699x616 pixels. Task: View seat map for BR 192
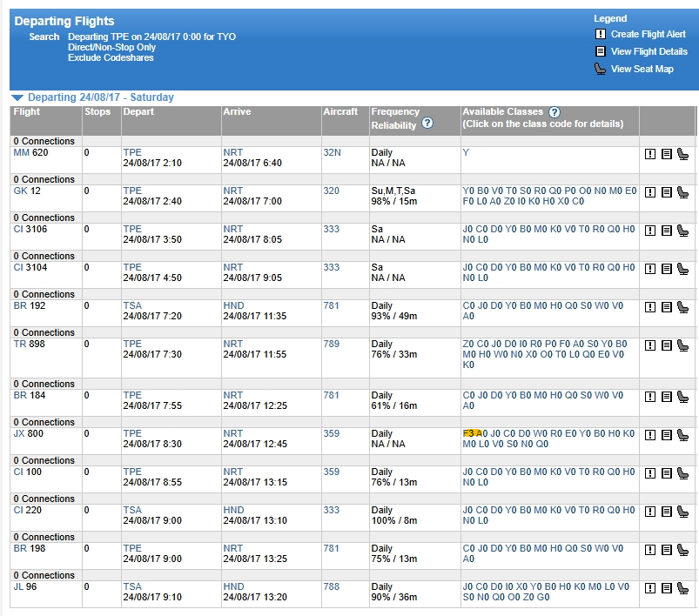tap(682, 307)
